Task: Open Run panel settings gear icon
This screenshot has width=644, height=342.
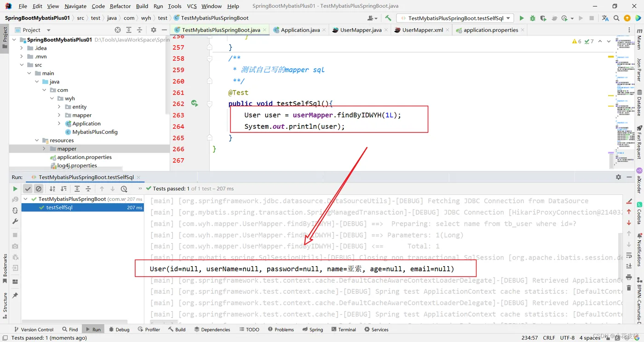Action: [x=619, y=177]
